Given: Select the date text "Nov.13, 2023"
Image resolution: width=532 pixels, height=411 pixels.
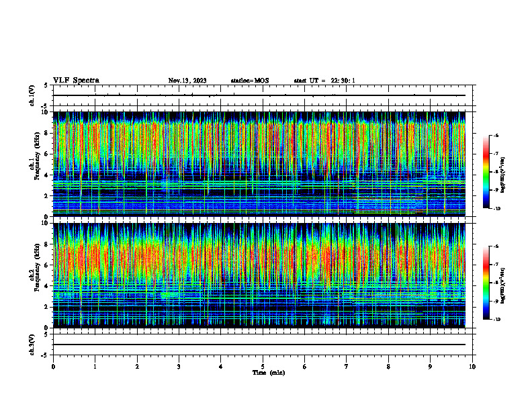Looking at the screenshot, I should click(x=187, y=81).
